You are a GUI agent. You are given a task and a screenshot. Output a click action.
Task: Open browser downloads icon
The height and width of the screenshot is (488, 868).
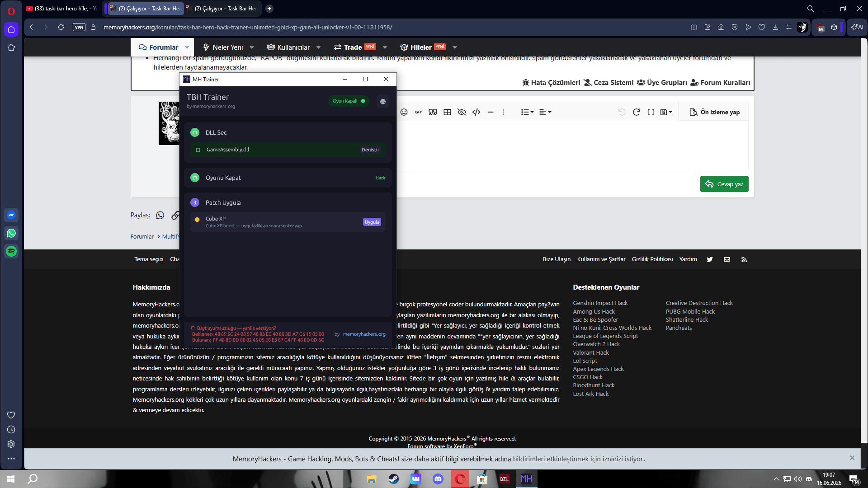click(775, 27)
